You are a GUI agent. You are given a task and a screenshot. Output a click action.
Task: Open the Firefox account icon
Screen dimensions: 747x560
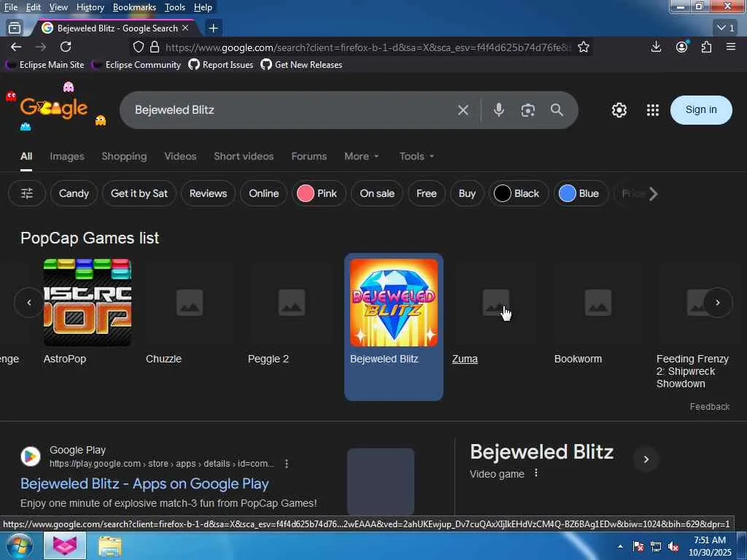click(x=682, y=47)
